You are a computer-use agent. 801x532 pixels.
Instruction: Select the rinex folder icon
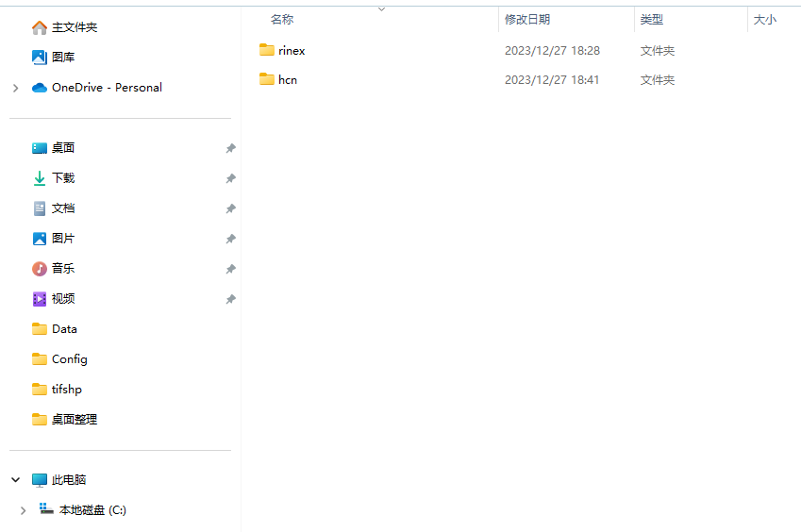point(267,50)
